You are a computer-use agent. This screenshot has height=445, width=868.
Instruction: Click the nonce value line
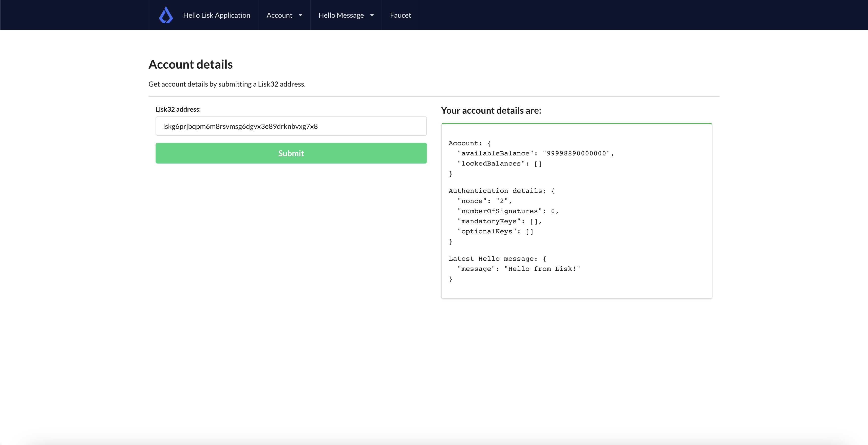[484, 201]
